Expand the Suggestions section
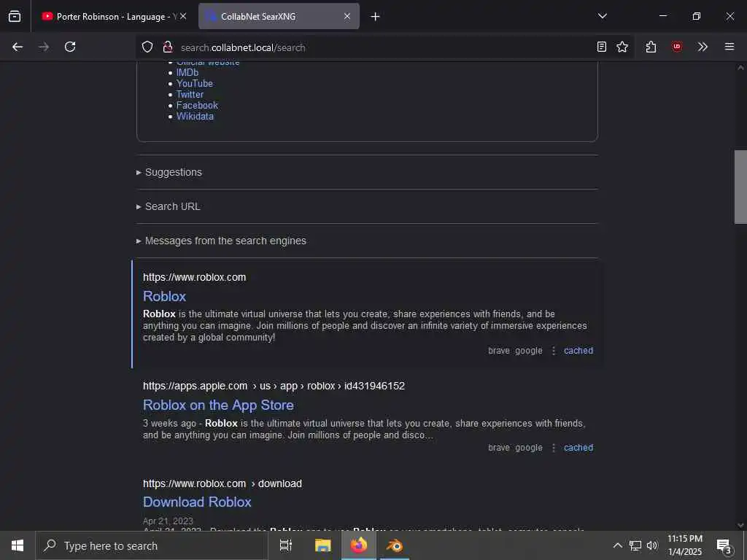The image size is (747, 560). [x=173, y=172]
